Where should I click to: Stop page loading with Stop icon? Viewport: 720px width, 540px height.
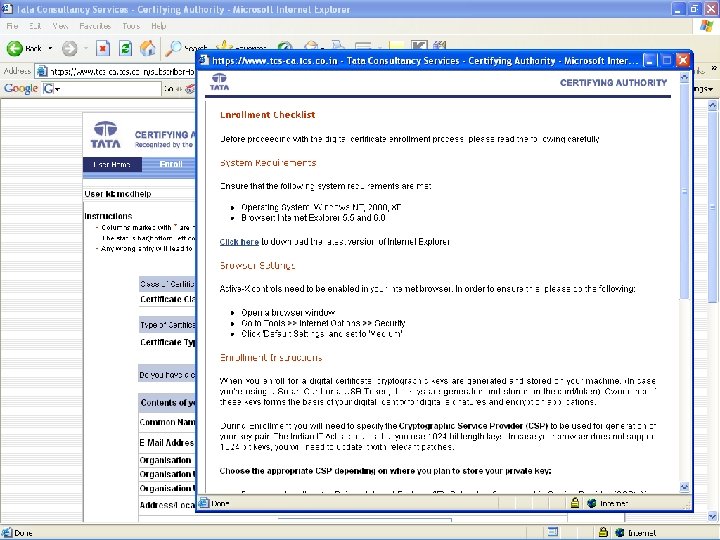point(103,48)
